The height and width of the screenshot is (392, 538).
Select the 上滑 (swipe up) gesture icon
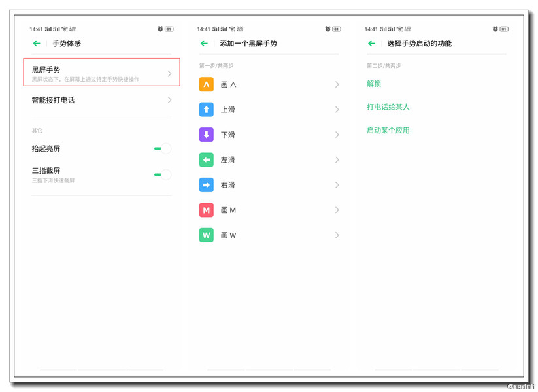(207, 110)
